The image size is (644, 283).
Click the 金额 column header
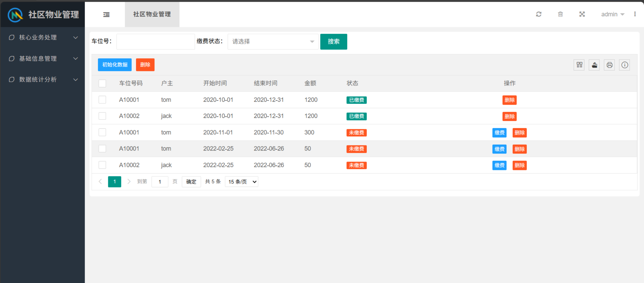pyautogui.click(x=310, y=83)
